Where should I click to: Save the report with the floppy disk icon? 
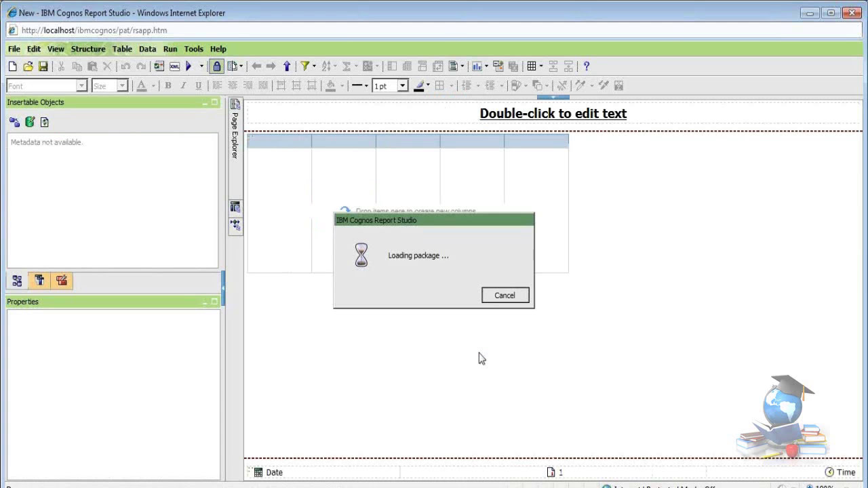coord(43,66)
